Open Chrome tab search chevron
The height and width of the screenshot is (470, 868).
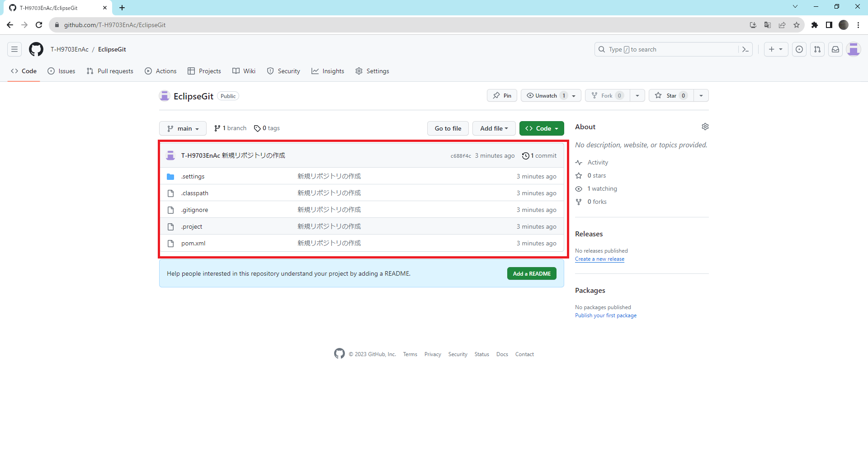795,6
